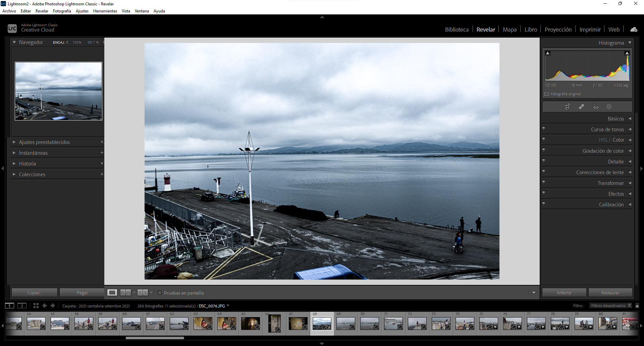Click the Restaurar button
Image resolution: width=644 pixels, height=346 pixels.
coord(610,293)
